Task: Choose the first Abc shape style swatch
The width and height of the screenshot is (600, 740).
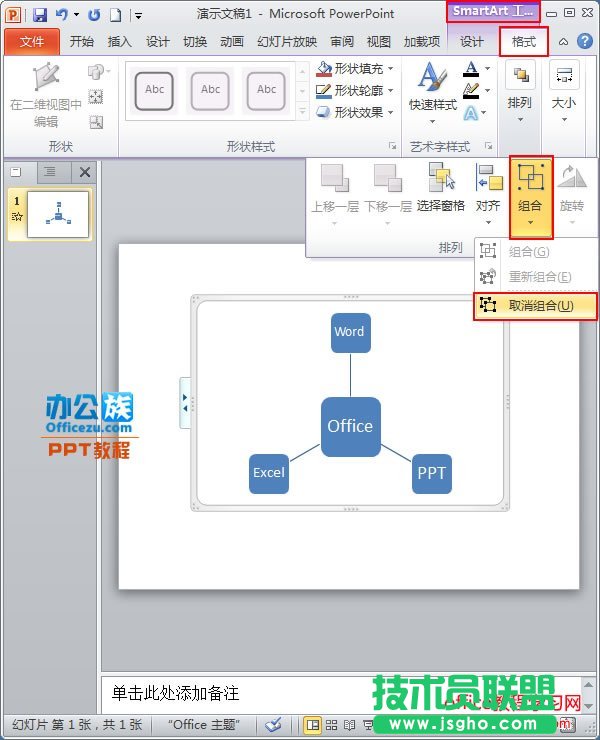Action: coord(154,89)
